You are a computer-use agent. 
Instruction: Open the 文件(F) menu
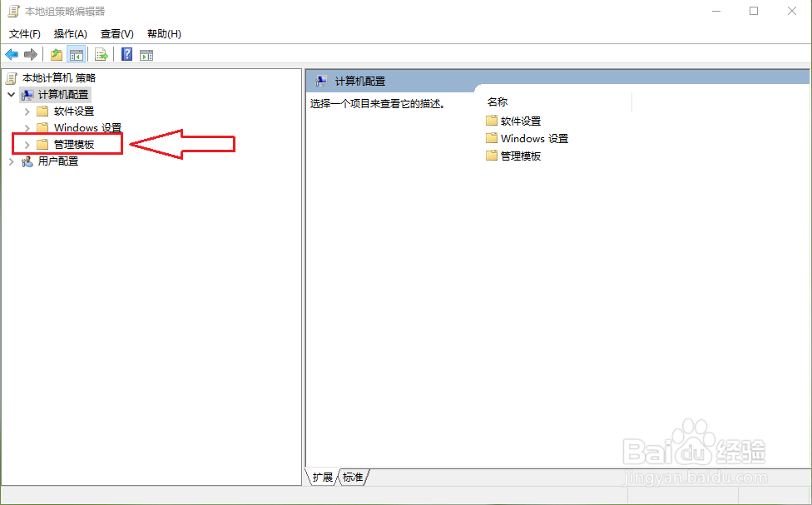tap(25, 34)
